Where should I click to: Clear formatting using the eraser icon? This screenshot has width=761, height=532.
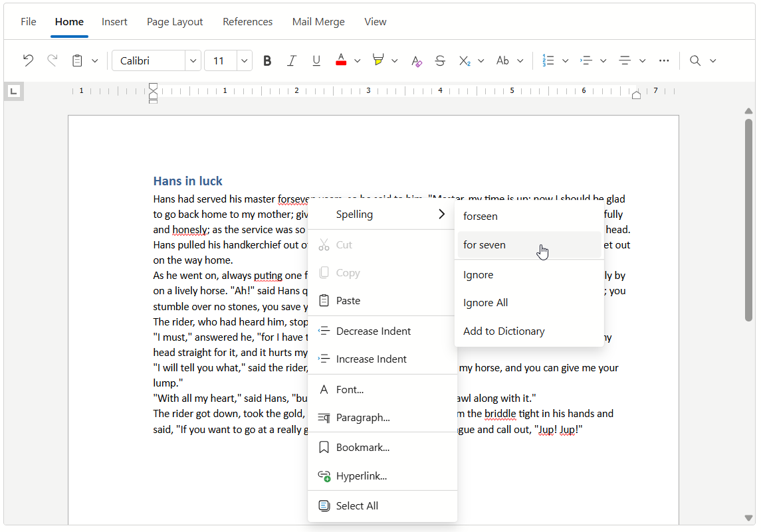[x=417, y=60]
